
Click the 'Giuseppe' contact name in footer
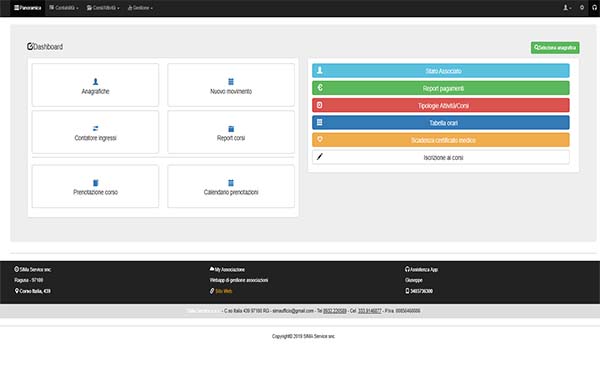click(414, 280)
